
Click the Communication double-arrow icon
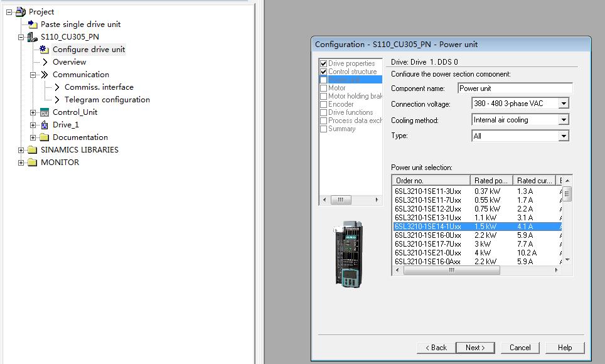point(45,75)
